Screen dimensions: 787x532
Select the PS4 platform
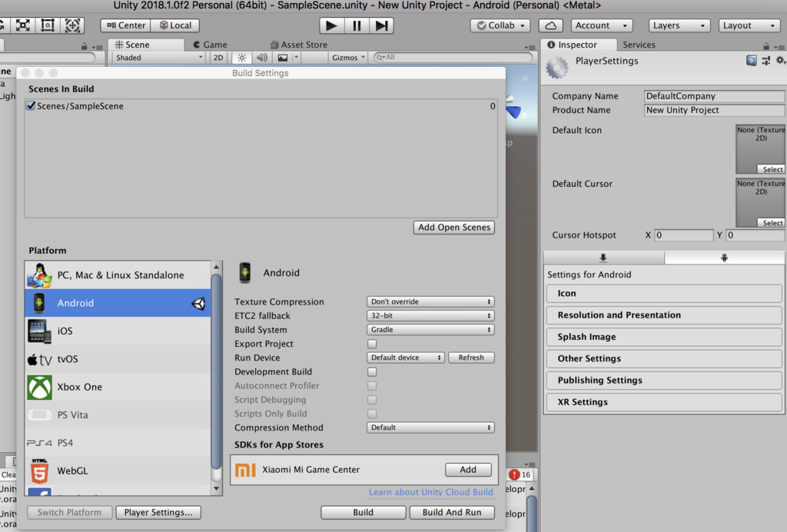pos(118,443)
